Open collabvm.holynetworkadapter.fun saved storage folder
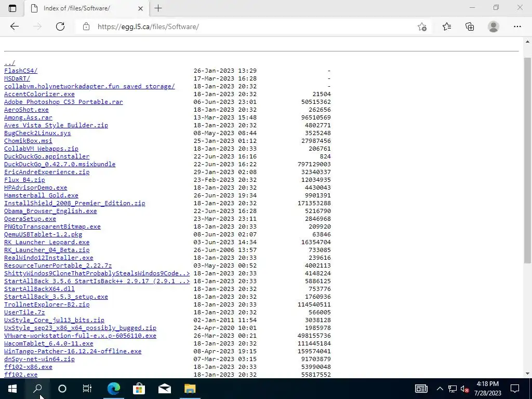 click(x=89, y=86)
